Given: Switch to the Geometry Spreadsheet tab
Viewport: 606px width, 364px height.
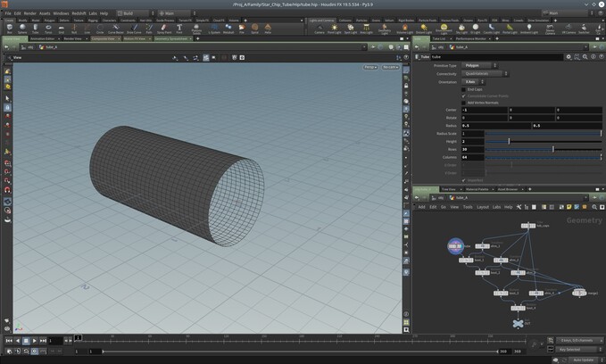Looking at the screenshot, I should tap(170, 38).
